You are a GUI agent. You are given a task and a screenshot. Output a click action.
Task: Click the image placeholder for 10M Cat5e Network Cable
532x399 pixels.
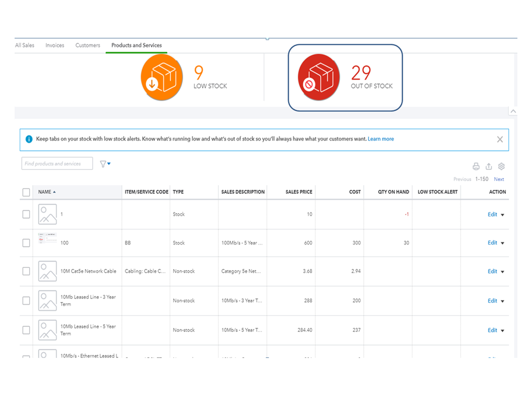pos(47,271)
